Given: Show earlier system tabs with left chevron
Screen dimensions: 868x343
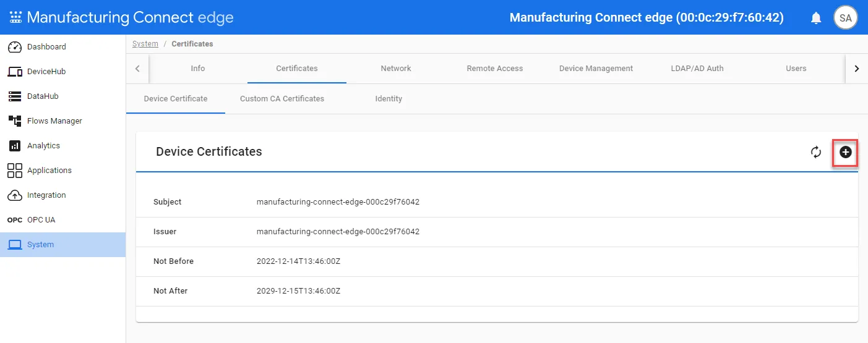Looking at the screenshot, I should pyautogui.click(x=137, y=69).
